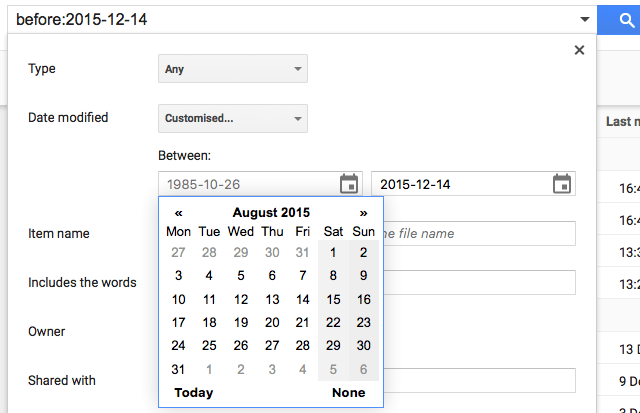Click None to clear the date
This screenshot has height=413, width=640.
[349, 393]
